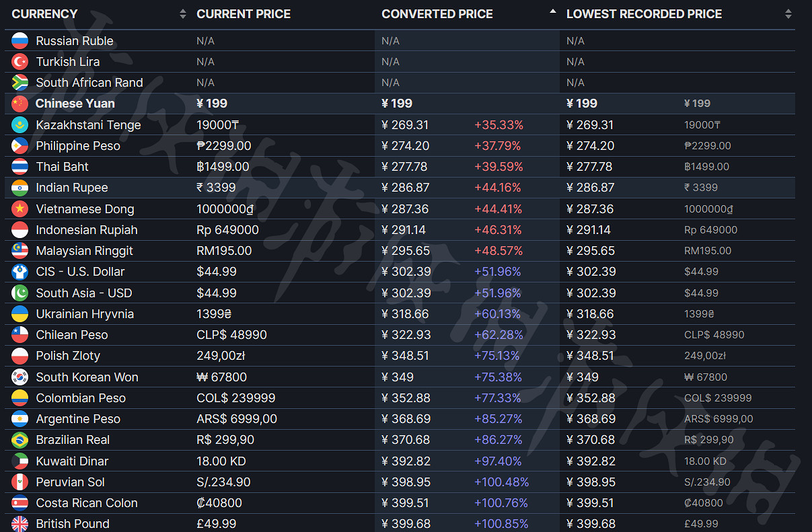Screen dimensions: 812x532
Task: Click the Current Price column header
Action: (x=244, y=14)
